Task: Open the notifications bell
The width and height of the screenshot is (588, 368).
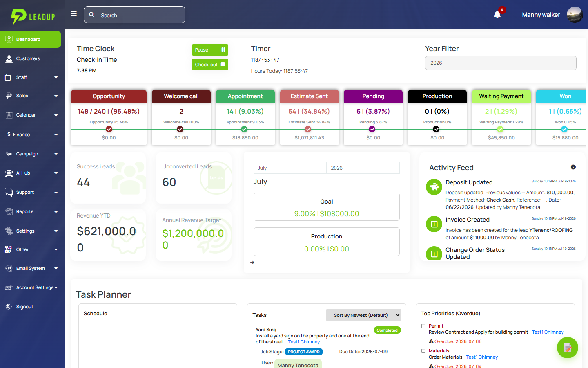Action: (497, 15)
